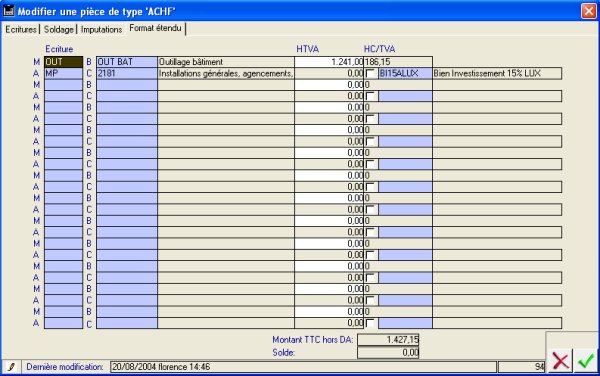Select the Format étendu tab
Viewport: 600px width, 376px height.
[155, 28]
